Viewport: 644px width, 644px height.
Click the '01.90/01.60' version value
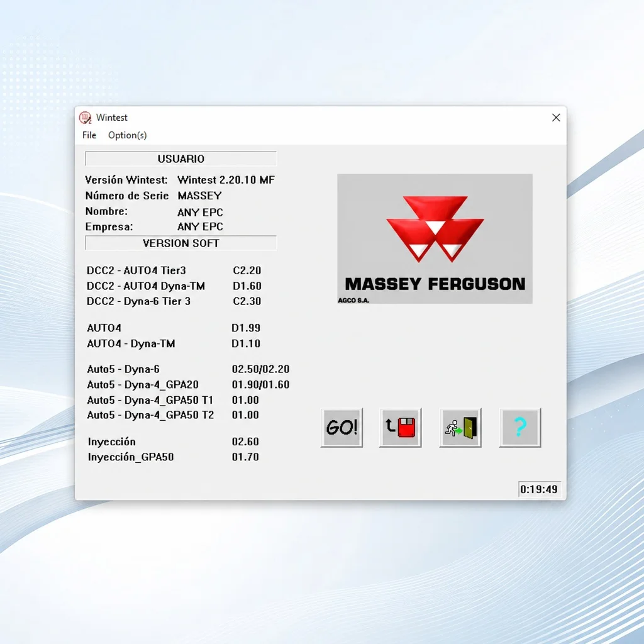261,384
